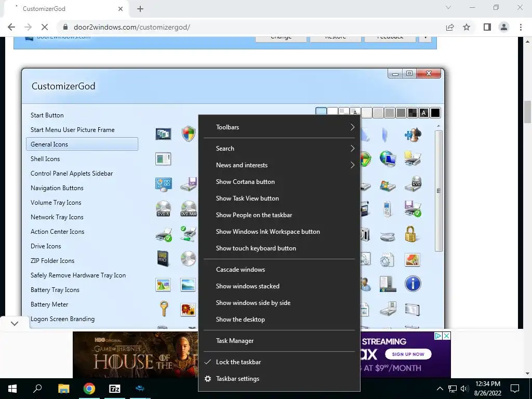Screen dimensions: 532x399
Task: Expand the Search submenu
Action: click(x=279, y=148)
